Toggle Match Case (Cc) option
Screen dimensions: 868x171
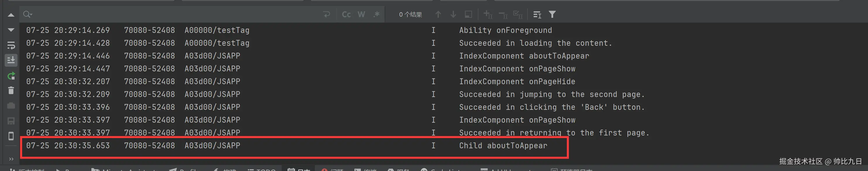click(x=346, y=14)
